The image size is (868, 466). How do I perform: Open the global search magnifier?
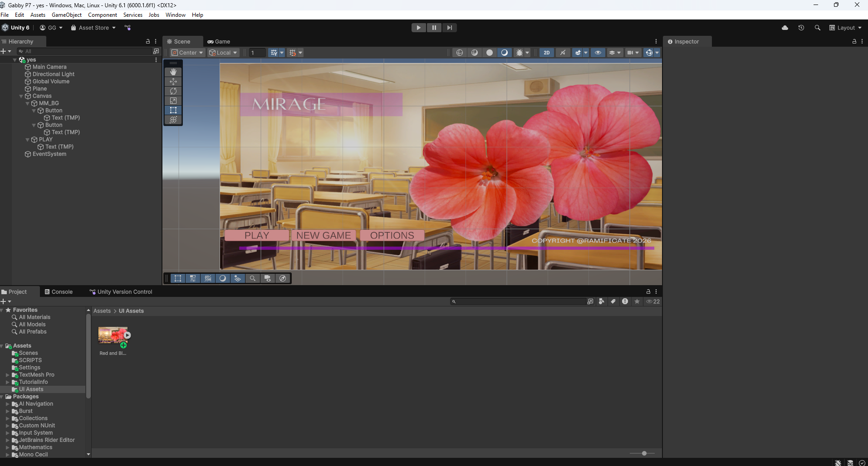(818, 28)
